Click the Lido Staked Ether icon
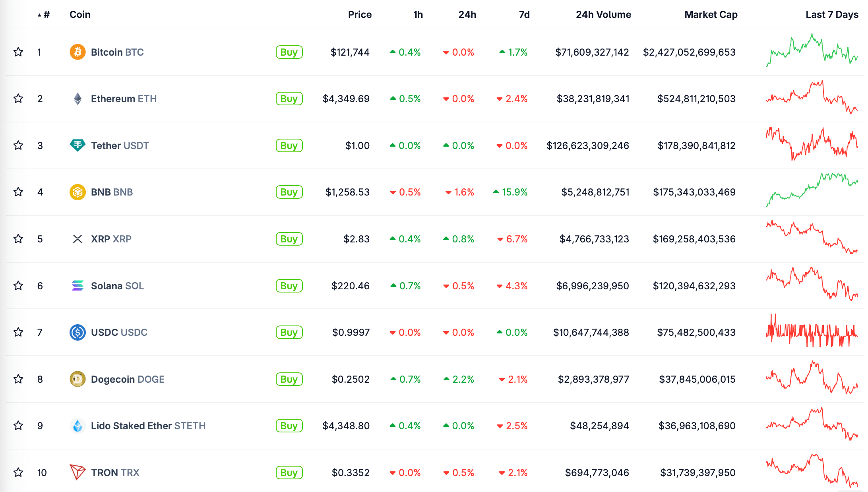Viewport: 868px width, 492px height. 77,426
